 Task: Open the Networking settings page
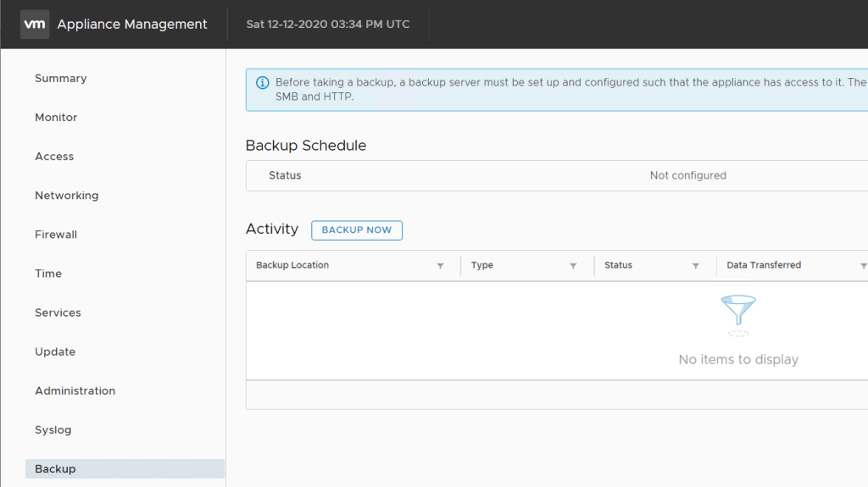point(66,196)
